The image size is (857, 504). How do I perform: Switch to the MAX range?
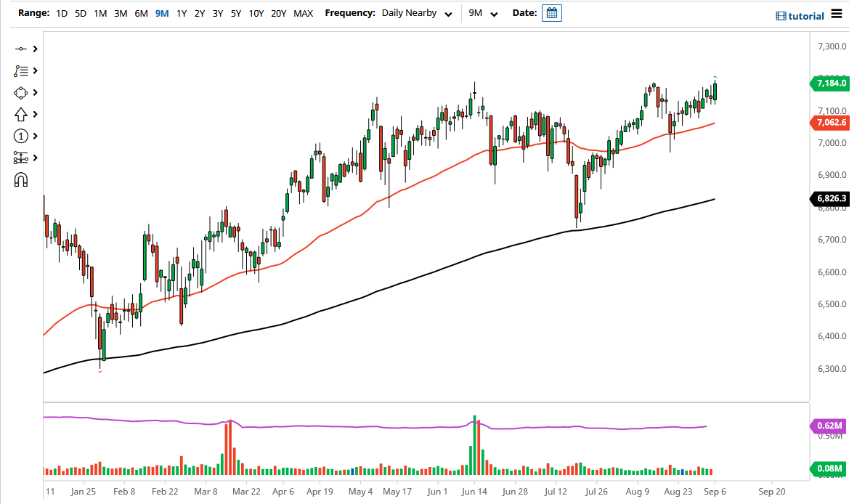pyautogui.click(x=303, y=12)
